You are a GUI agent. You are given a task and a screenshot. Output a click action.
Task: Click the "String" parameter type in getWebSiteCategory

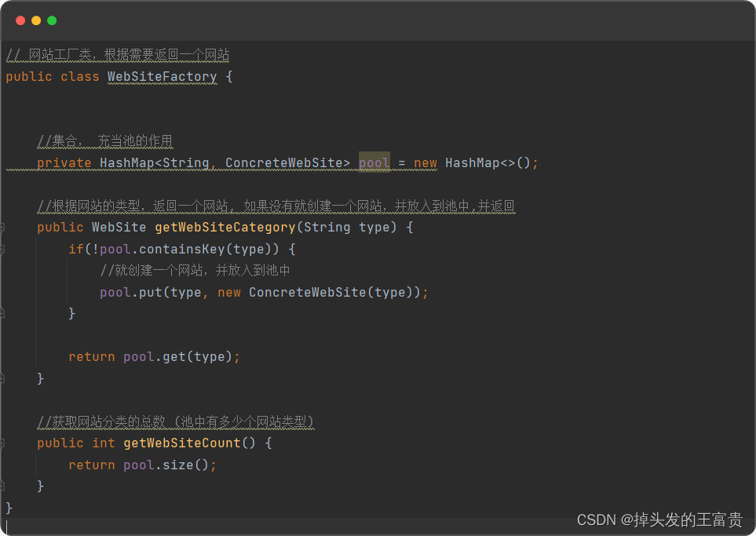327,227
